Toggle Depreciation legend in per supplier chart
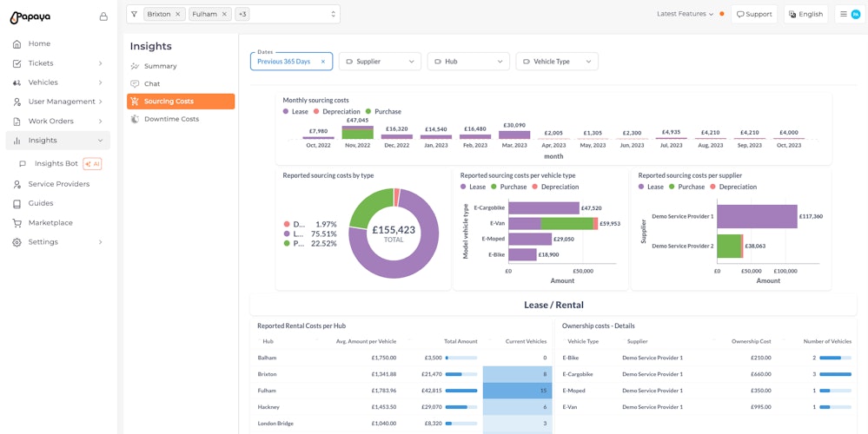 [x=732, y=187]
